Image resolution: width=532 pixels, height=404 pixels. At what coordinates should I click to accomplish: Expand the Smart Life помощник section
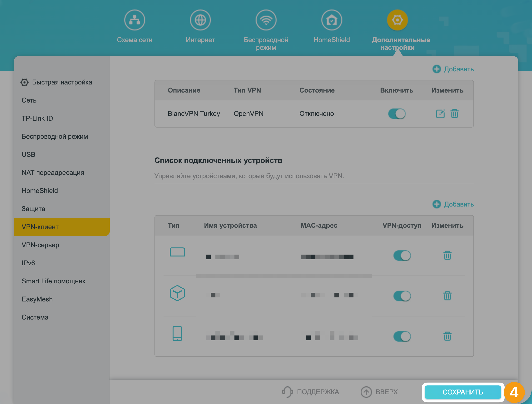[53, 281]
